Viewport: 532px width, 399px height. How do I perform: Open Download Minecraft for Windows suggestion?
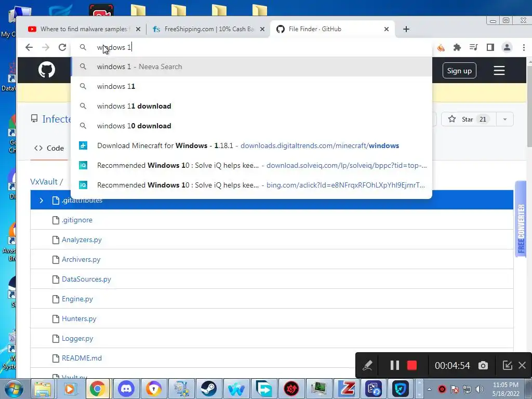tap(251, 145)
